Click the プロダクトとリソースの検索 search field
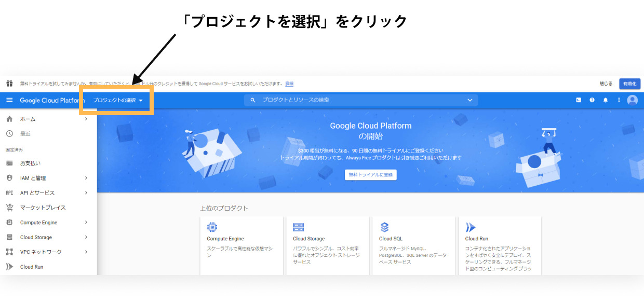Viewport: 644px width, 302px height. pos(358,100)
